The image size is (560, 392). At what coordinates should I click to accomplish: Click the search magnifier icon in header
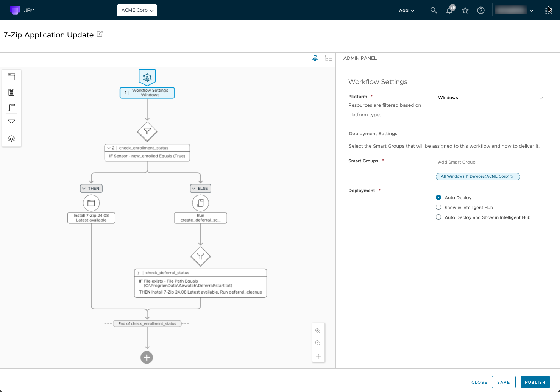434,11
